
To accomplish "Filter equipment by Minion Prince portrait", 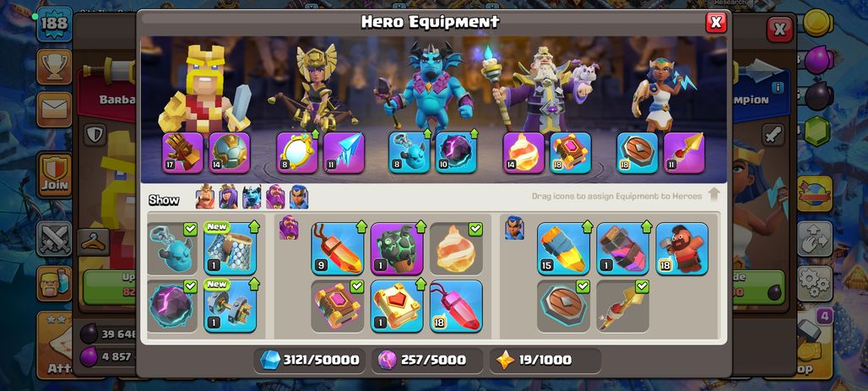I will pos(252,197).
